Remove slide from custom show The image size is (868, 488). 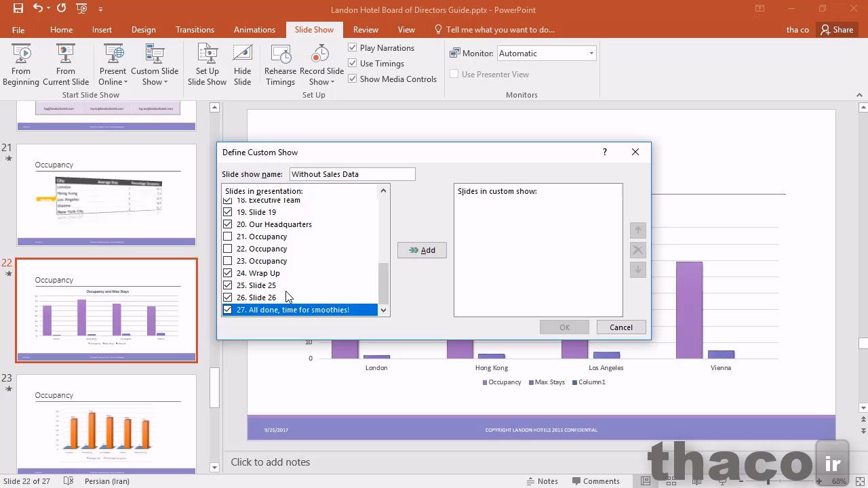(x=637, y=250)
